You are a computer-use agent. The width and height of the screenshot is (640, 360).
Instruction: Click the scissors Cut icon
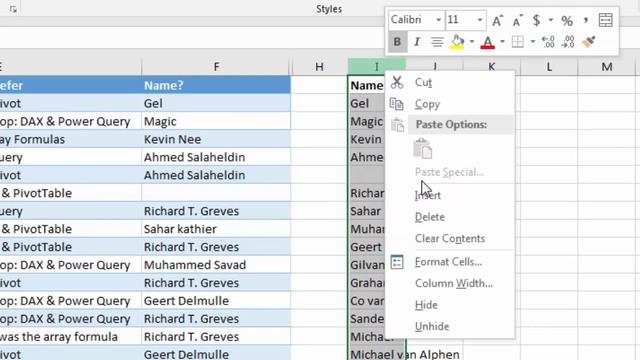(x=397, y=82)
